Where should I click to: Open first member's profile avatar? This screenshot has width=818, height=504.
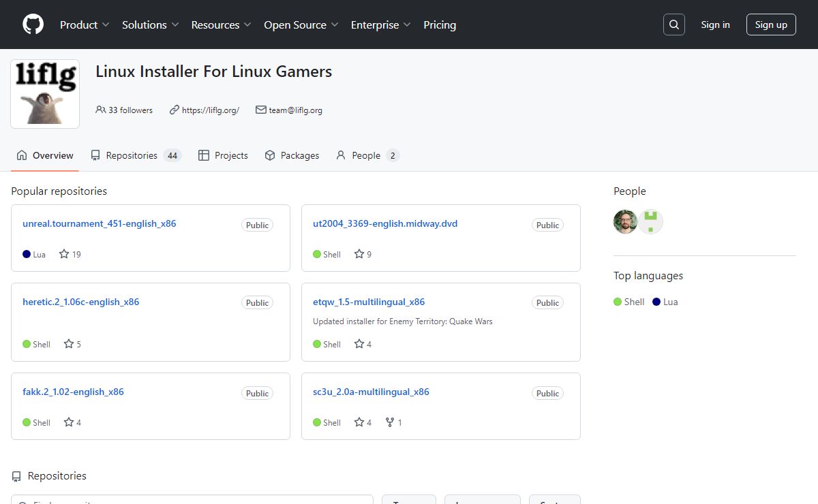625,221
